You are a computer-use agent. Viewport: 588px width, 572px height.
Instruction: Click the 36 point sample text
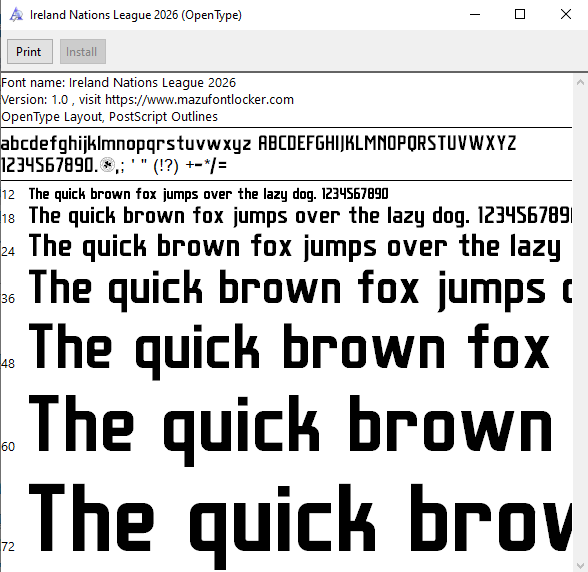[300, 290]
